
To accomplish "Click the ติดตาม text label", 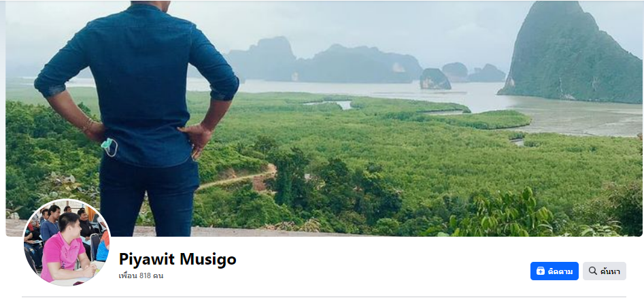I will coord(560,271).
